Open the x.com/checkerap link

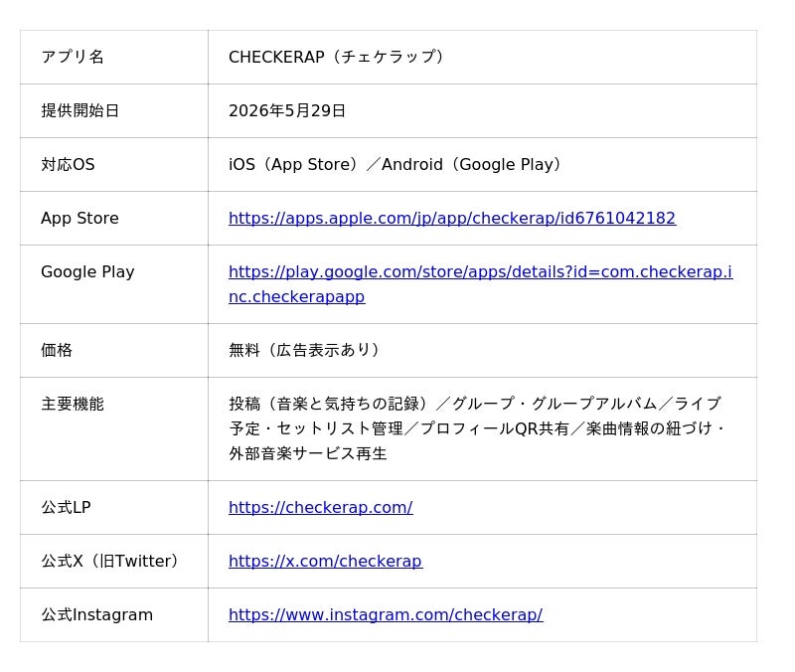point(325,561)
